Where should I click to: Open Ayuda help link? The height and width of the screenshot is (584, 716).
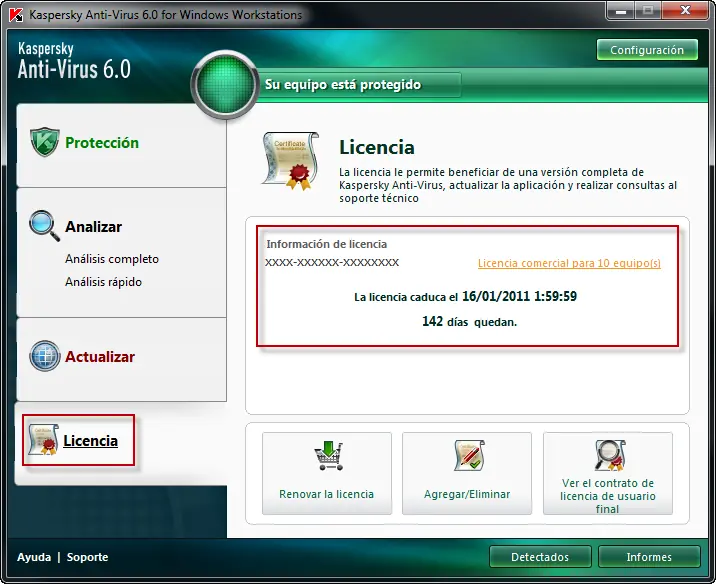tap(34, 557)
